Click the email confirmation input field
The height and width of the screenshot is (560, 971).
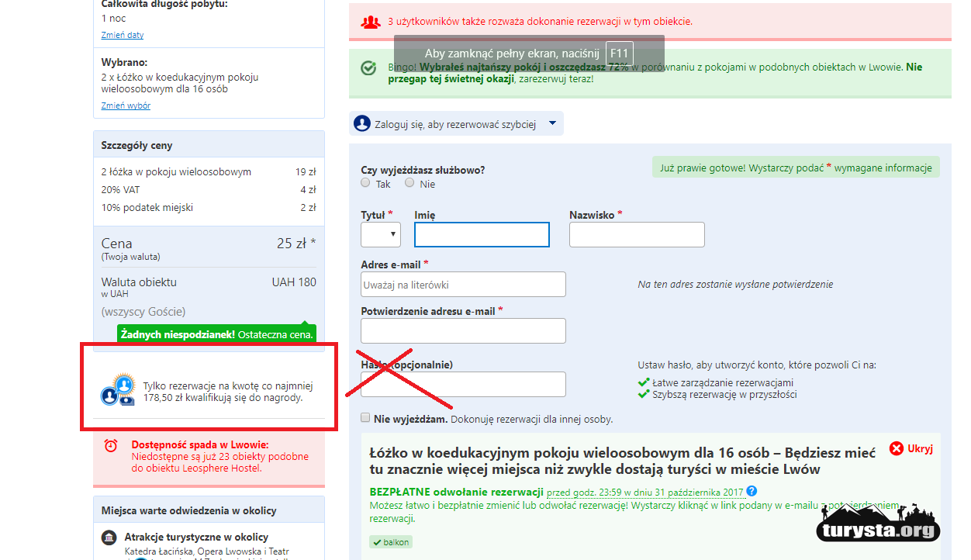(x=463, y=331)
